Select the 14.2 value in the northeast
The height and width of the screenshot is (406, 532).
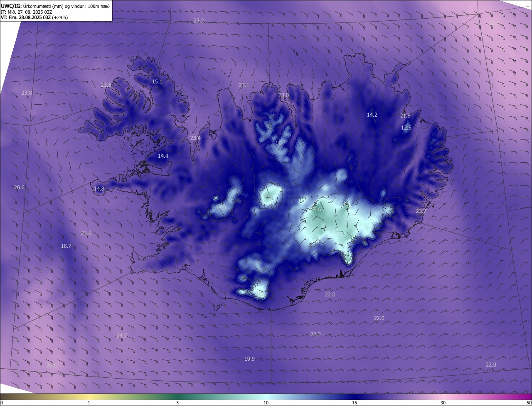(x=372, y=115)
